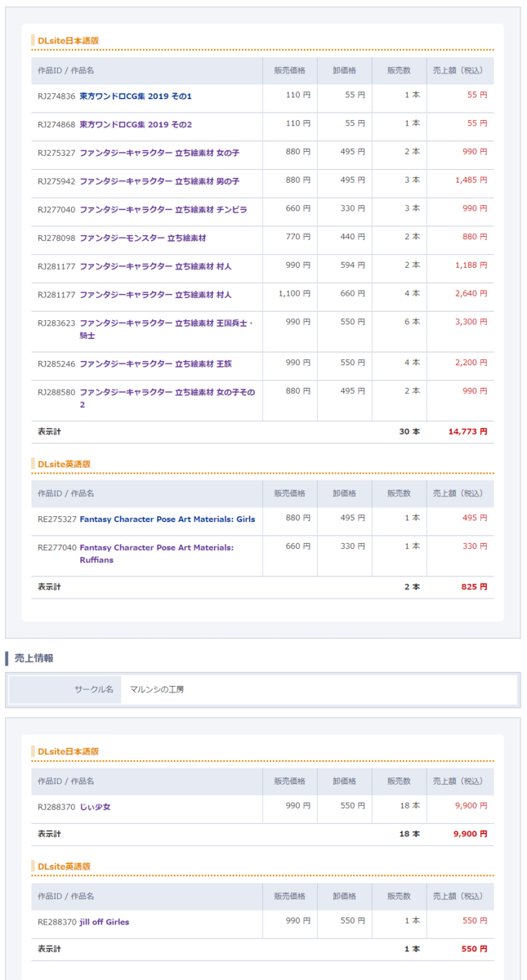Open the 村人 link in the 990 円 row

coord(155,266)
